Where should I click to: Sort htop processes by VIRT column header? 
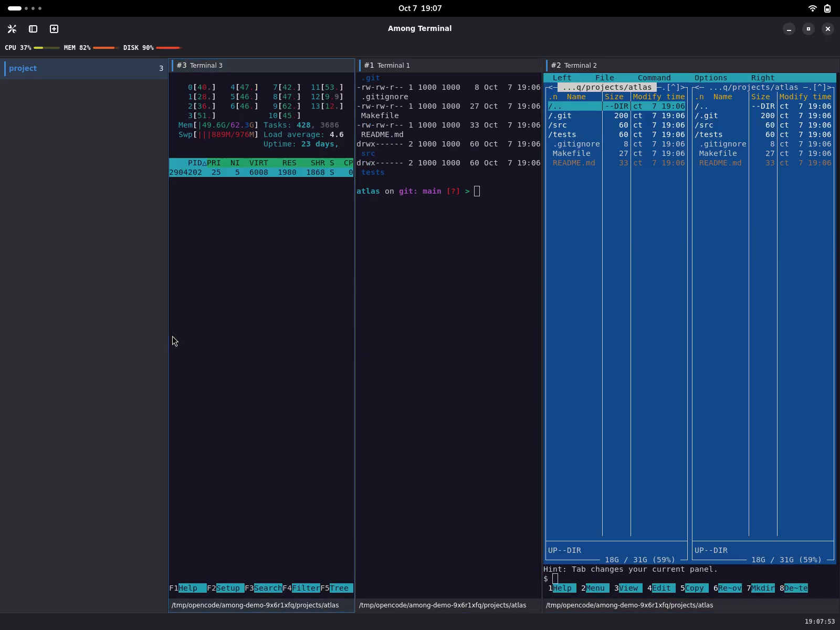click(259, 163)
